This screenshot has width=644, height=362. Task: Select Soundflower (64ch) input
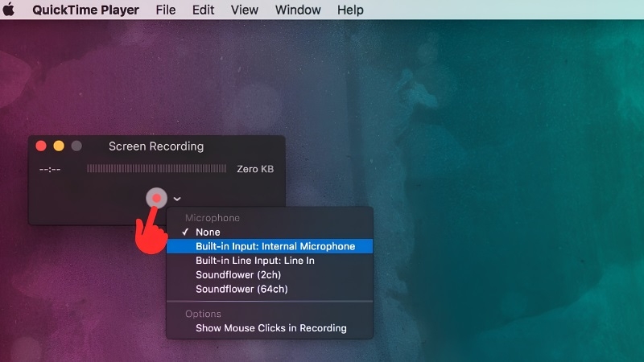pos(270,289)
